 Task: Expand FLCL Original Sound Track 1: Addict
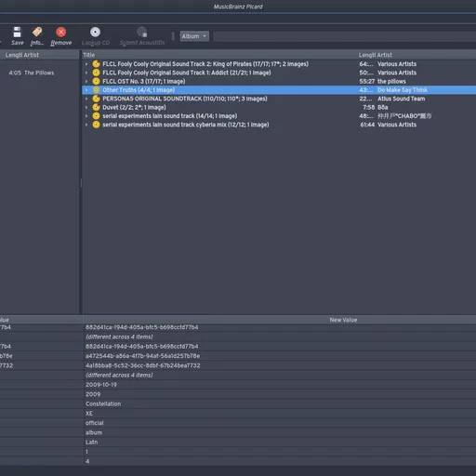click(86, 73)
